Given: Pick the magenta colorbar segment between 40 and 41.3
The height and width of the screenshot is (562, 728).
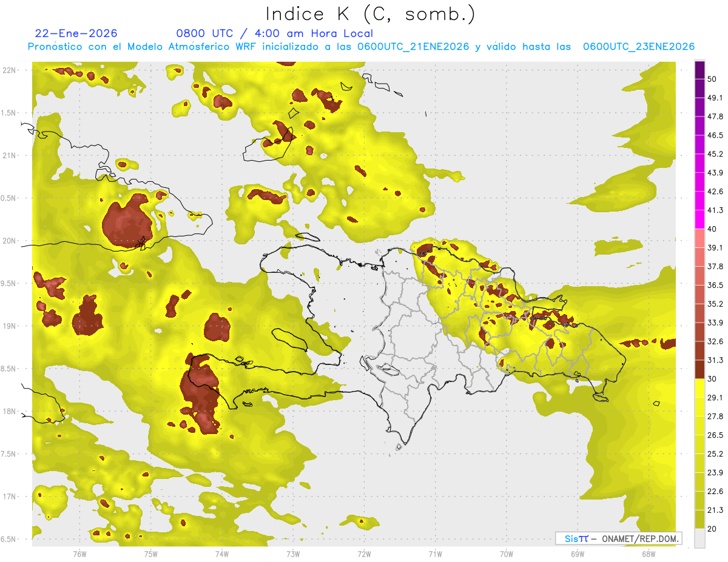Looking at the screenshot, I should 700,219.
